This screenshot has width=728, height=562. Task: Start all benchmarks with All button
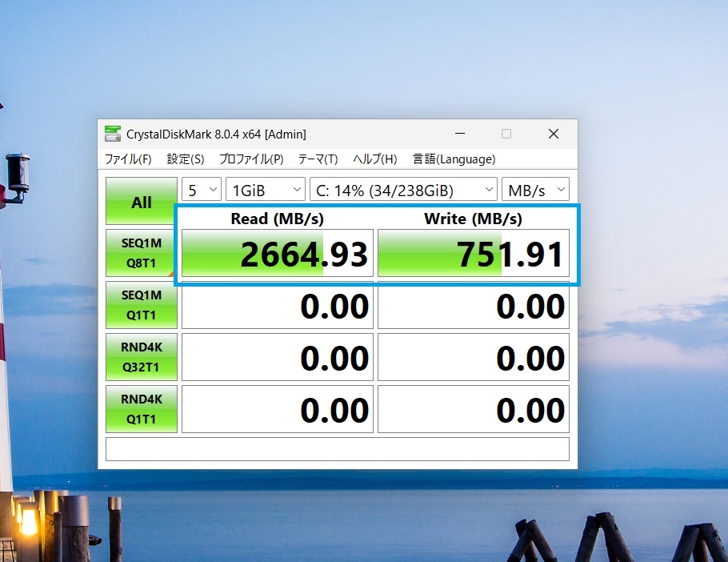pyautogui.click(x=142, y=201)
